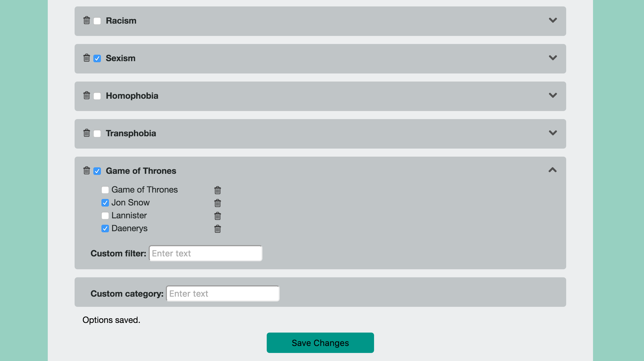Click trash icon beside Game of Thrones header
The width and height of the screenshot is (644, 361).
tap(86, 171)
